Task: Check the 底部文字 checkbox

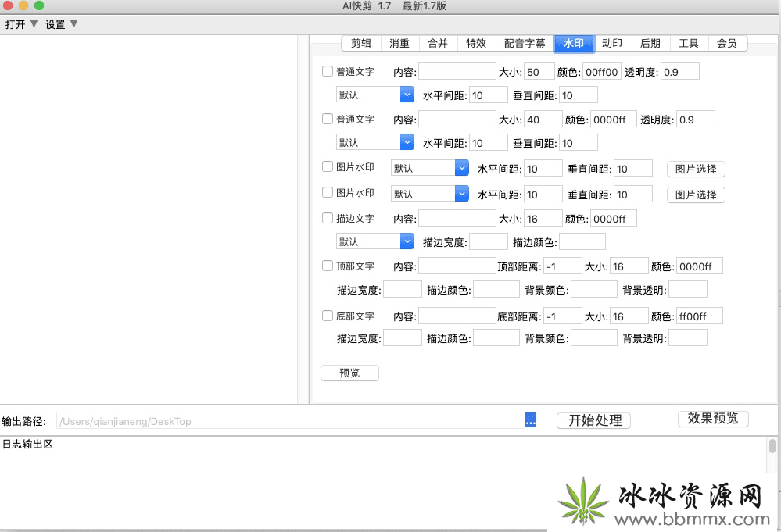Action: click(x=328, y=316)
